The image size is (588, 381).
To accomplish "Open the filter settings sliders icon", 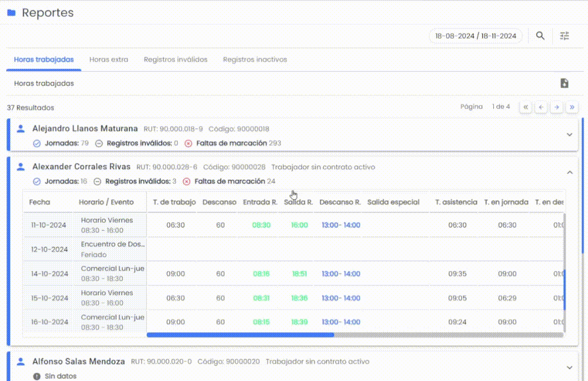I will 565,36.
